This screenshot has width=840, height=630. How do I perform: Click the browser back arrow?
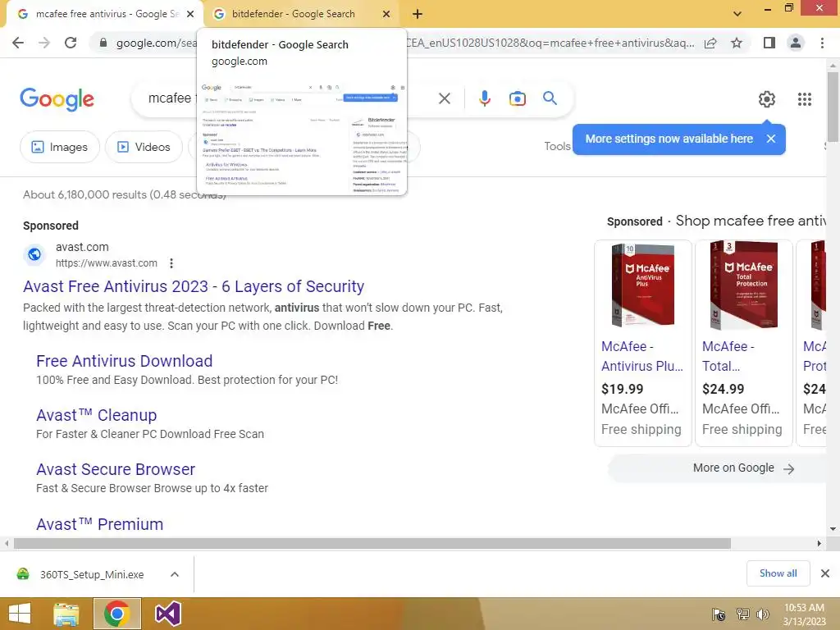18,43
